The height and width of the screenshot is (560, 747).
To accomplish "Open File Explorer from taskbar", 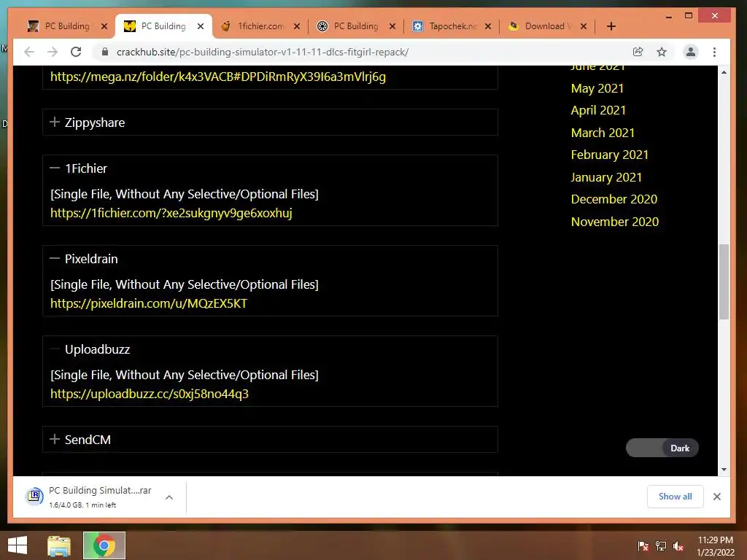I will point(59,545).
